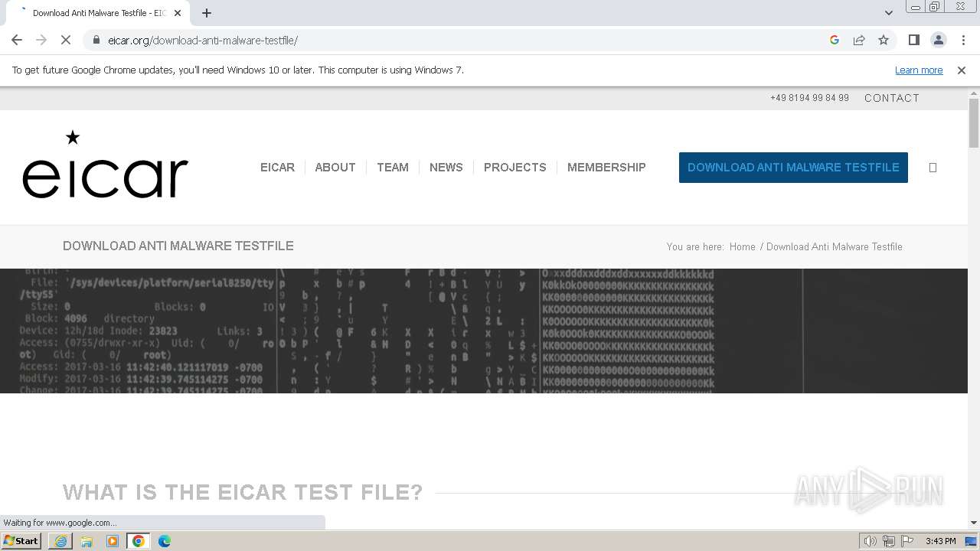
Task: Click the browser forward arrow
Action: pyautogui.click(x=41, y=40)
